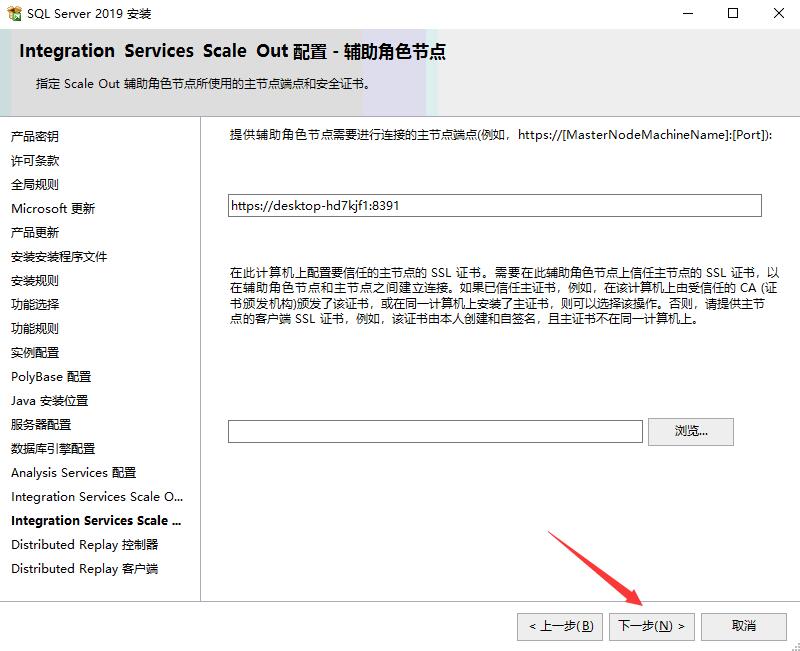Select 安装安装程序文件 step in sidebar
The image size is (800, 651).
59,257
